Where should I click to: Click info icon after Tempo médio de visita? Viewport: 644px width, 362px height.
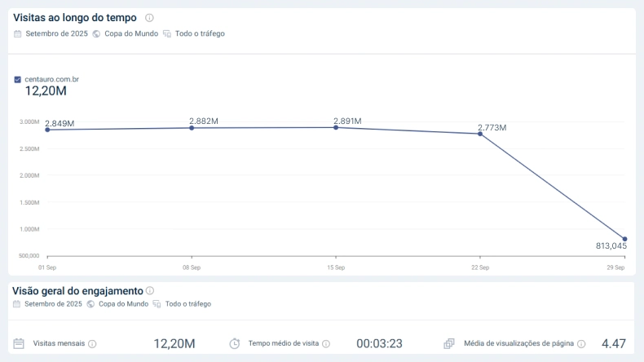(x=326, y=344)
